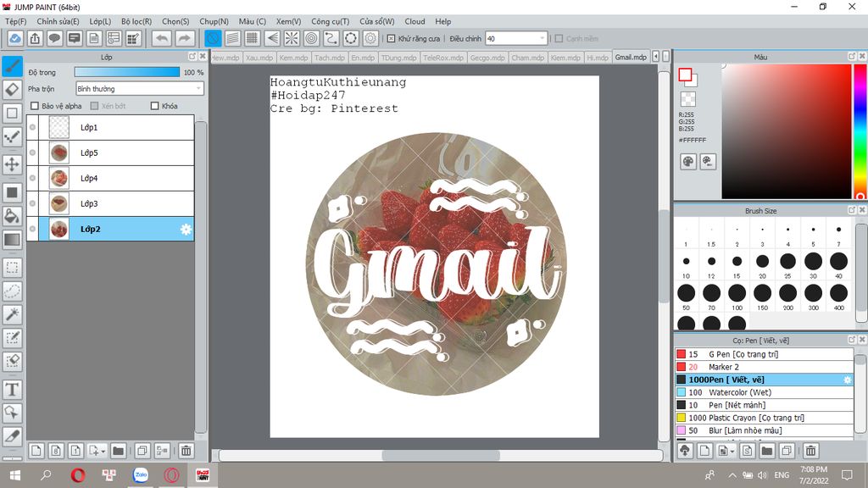Select the Eyedropper tool
The height and width of the screenshot is (488, 868).
[x=12, y=436]
